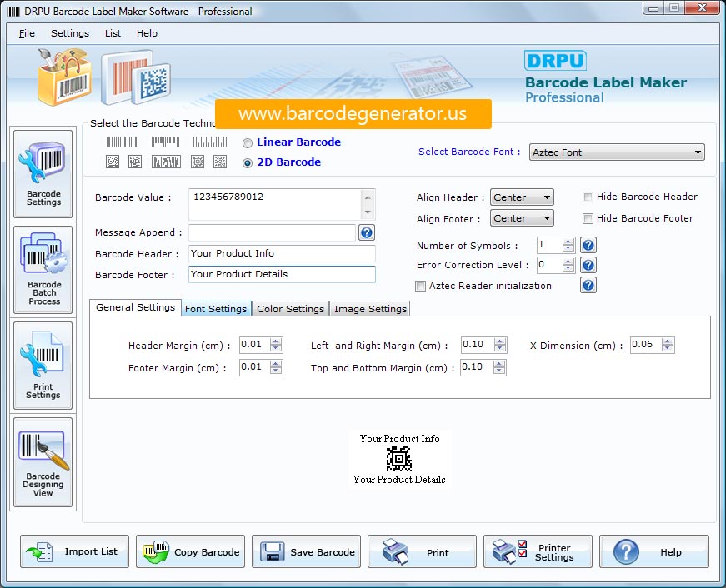Click the Barcode Value scrollbar

pyautogui.click(x=368, y=204)
